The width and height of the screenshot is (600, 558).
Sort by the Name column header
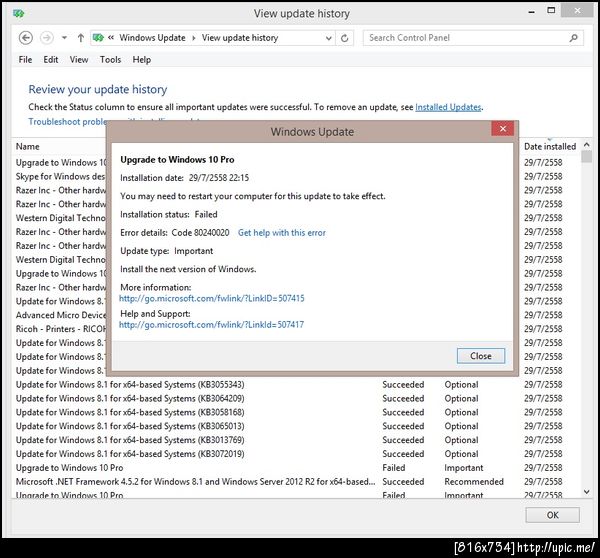click(28, 147)
